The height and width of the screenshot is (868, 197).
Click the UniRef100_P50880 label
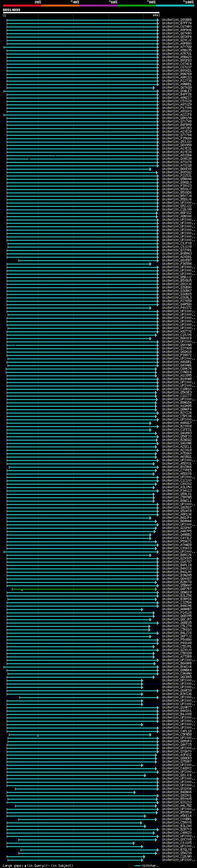tap(177, 640)
